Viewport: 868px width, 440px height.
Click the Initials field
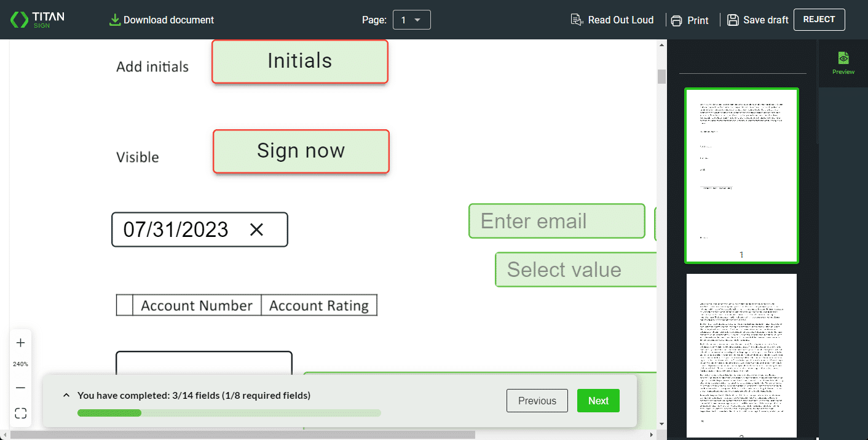pos(299,61)
